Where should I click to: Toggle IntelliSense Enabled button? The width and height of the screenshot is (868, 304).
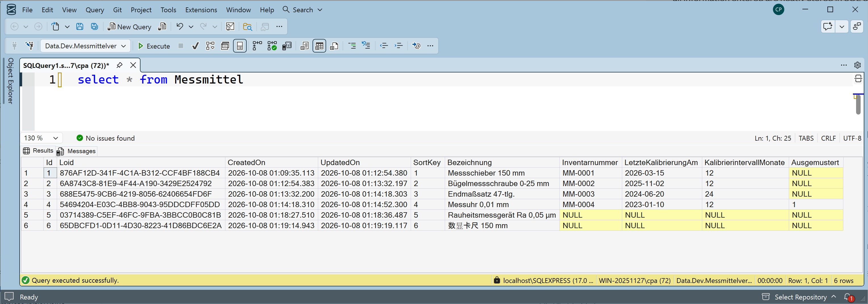240,46
